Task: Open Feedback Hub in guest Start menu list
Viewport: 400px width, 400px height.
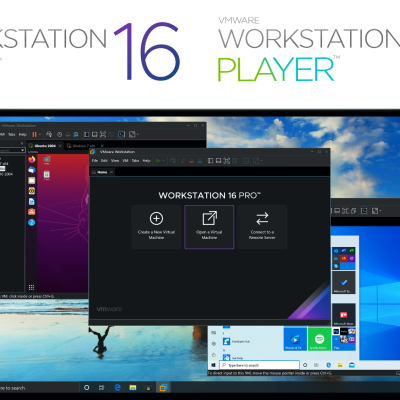Action: [237, 341]
